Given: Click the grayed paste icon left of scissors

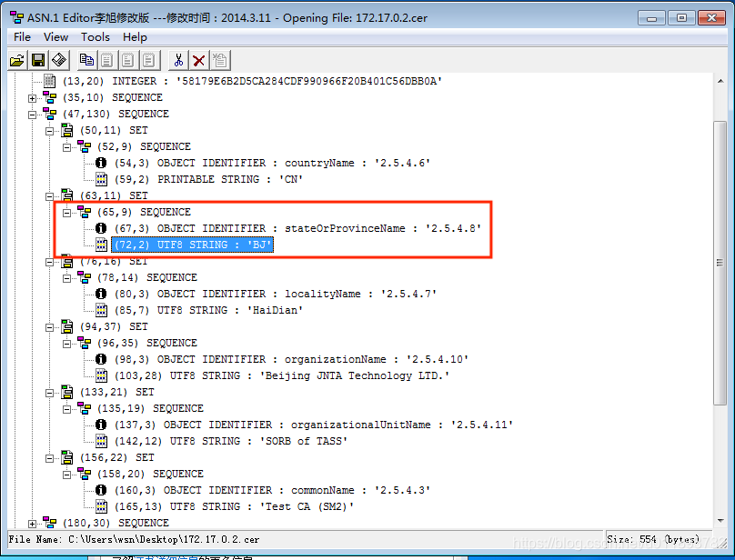Looking at the screenshot, I should [149, 60].
